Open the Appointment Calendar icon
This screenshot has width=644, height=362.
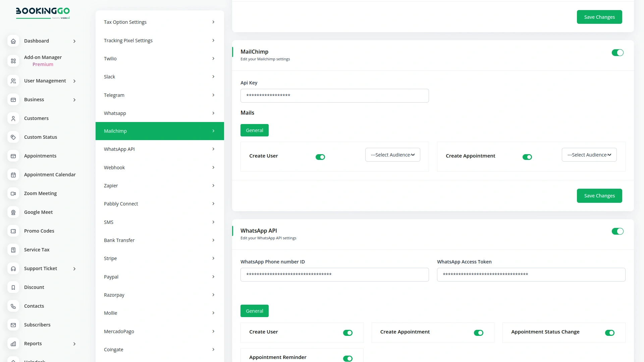tap(13, 175)
